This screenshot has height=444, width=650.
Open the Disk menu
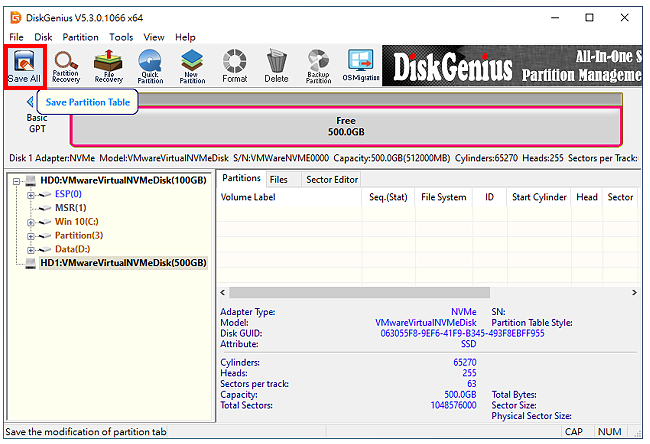tap(43, 37)
